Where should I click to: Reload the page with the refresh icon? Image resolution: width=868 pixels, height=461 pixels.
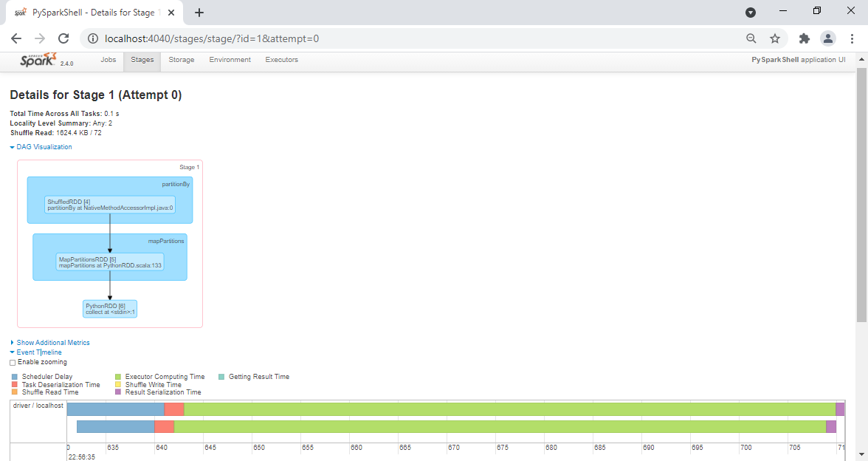63,38
